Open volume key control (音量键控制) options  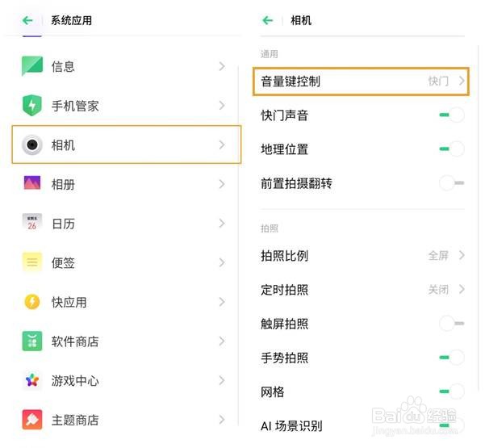point(362,82)
